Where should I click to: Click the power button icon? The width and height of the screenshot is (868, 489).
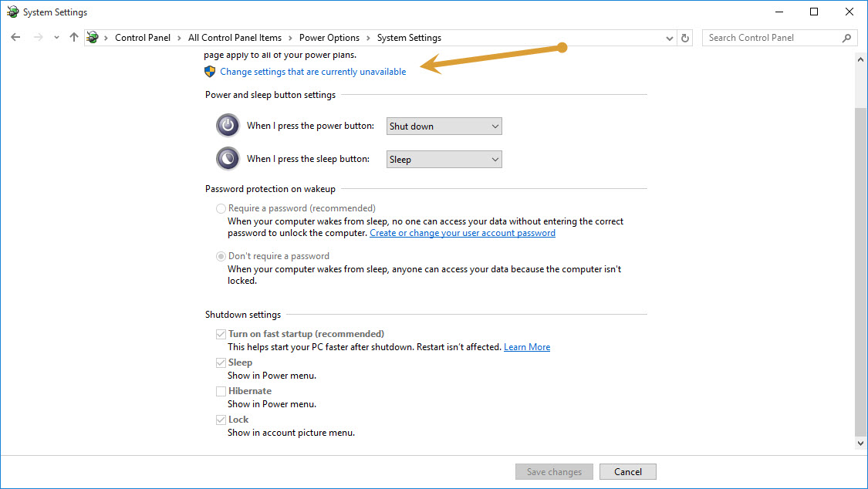(x=228, y=126)
